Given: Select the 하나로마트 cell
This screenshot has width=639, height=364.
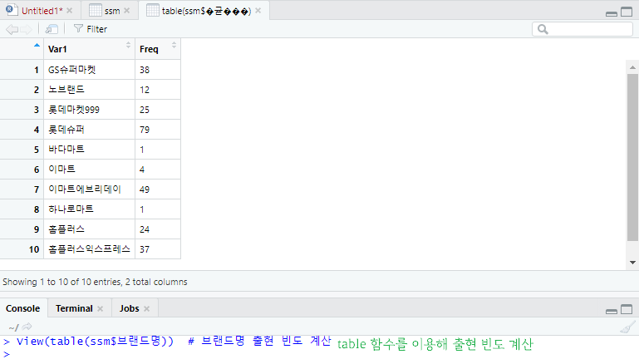Looking at the screenshot, I should coord(89,209).
